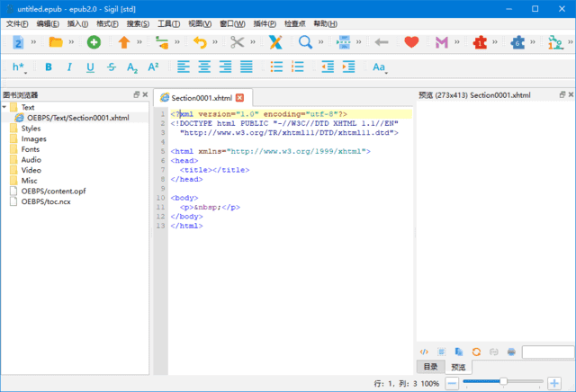Image resolution: width=576 pixels, height=392 pixels.
Task: Click the red heart Donate icon
Action: (x=411, y=41)
